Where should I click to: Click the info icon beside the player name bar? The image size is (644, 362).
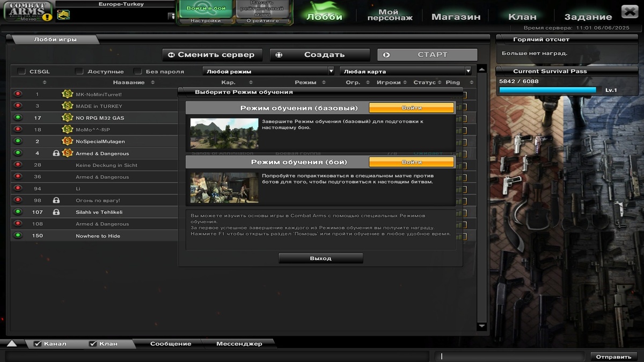point(171,16)
